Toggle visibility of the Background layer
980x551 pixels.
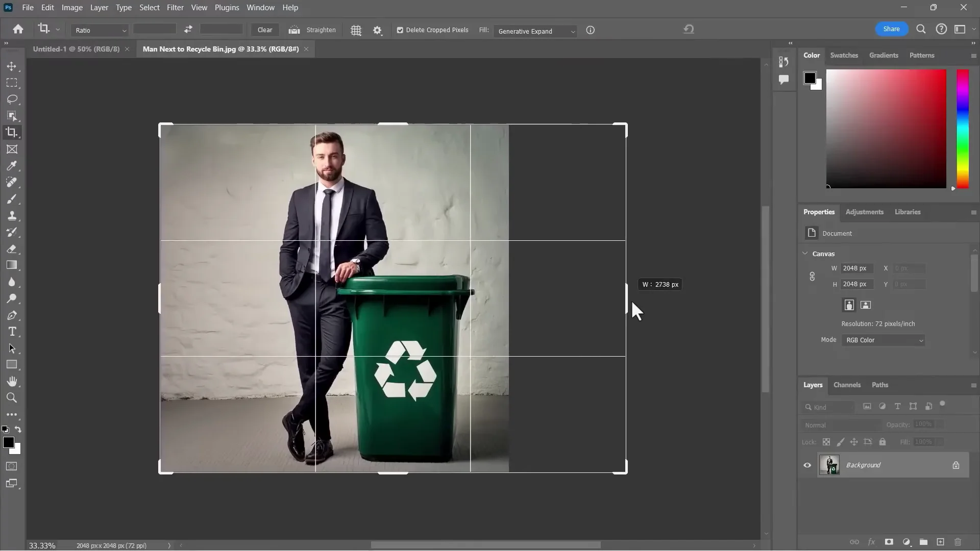pyautogui.click(x=807, y=465)
